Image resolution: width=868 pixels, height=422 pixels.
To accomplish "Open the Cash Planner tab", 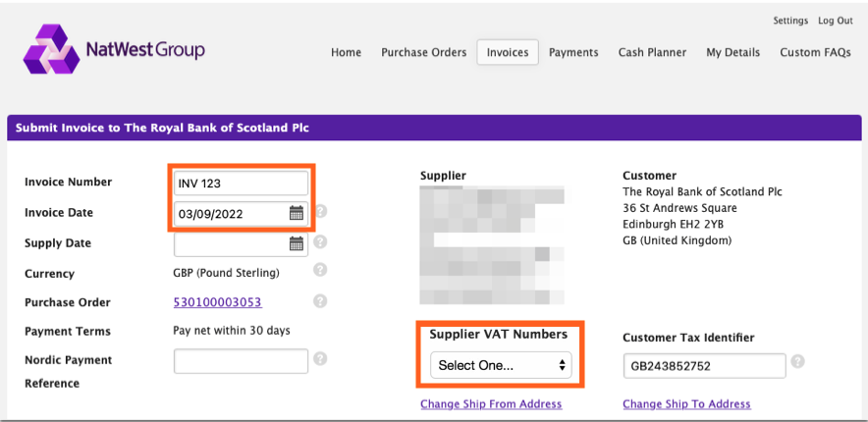I will tap(652, 53).
